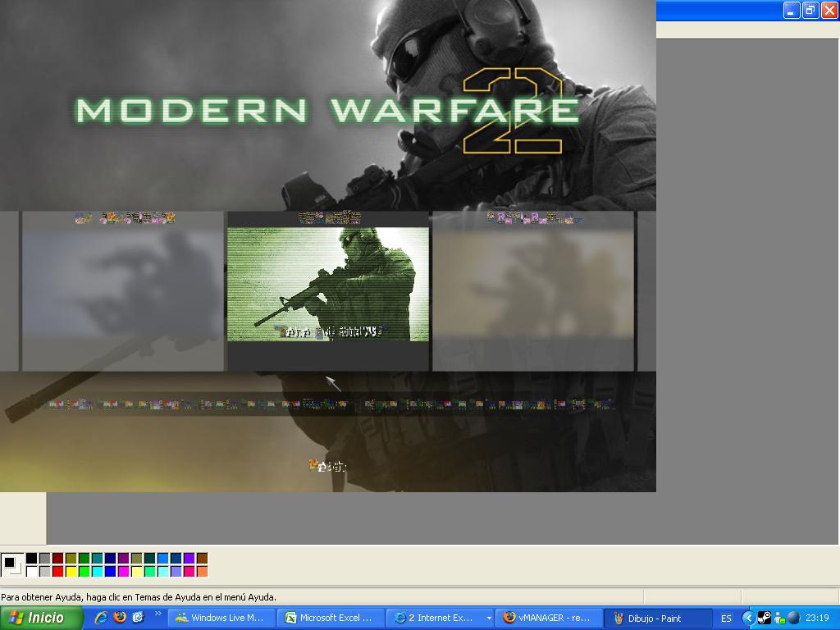Image resolution: width=840 pixels, height=630 pixels.
Task: Pick the yellow swatch in the palette
Action: 71,571
